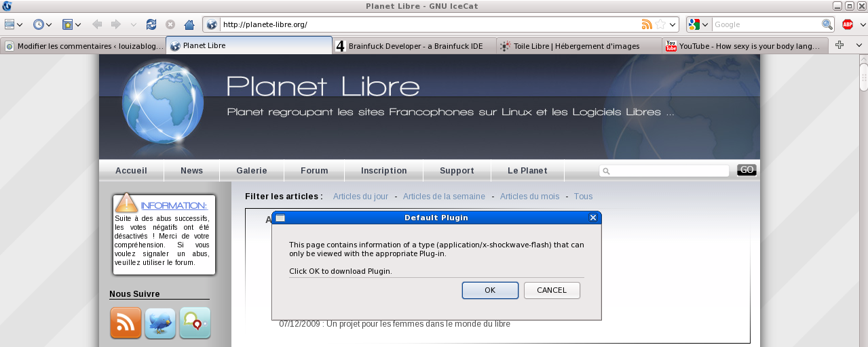The height and width of the screenshot is (347, 868).
Task: Click the Planet Libre globe logo
Action: coord(162,103)
